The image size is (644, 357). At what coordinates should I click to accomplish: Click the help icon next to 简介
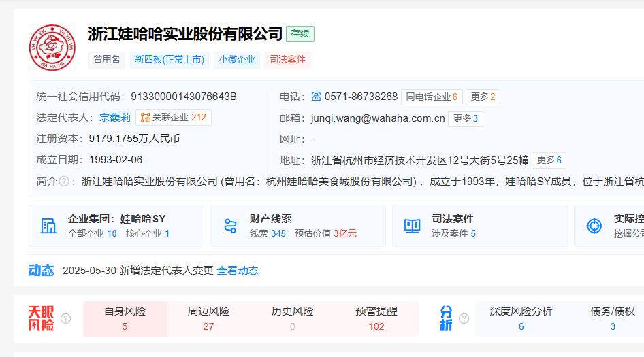[x=64, y=182]
